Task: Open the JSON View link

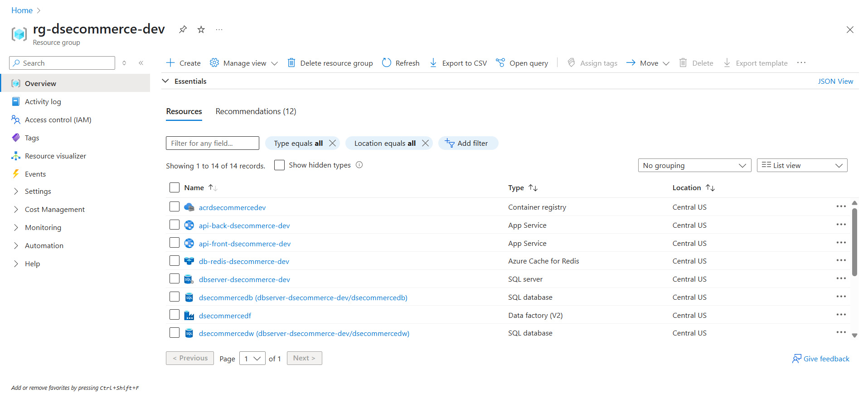Action: click(835, 81)
